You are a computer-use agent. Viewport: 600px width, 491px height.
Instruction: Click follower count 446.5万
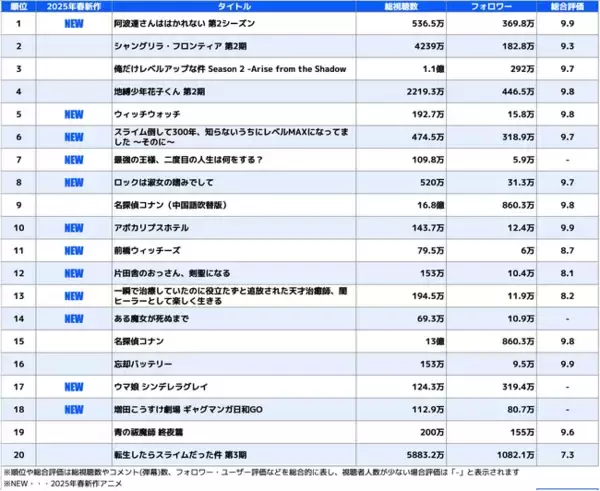518,92
